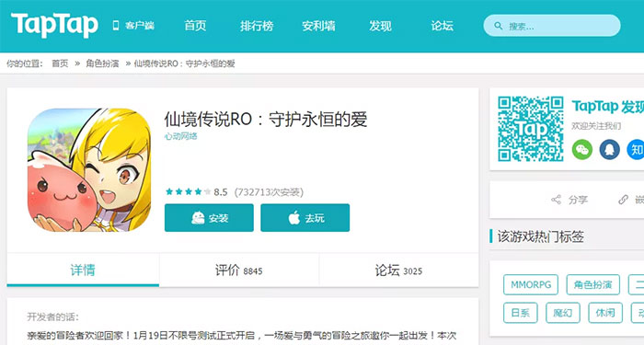Click the TapTap logo
Viewport: 644px width, 345px height.
pos(54,25)
